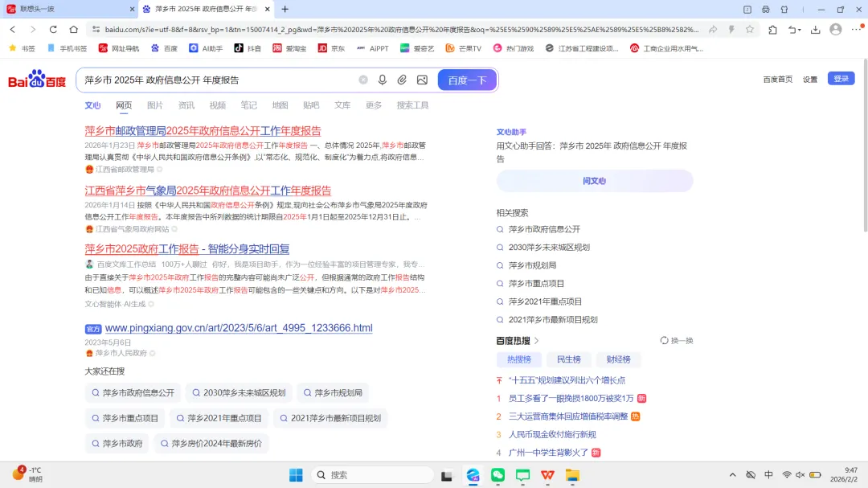Screen dimensions: 868x488
Task: Open 萍乡市邮政管理局 annual report result
Action: click(x=203, y=131)
